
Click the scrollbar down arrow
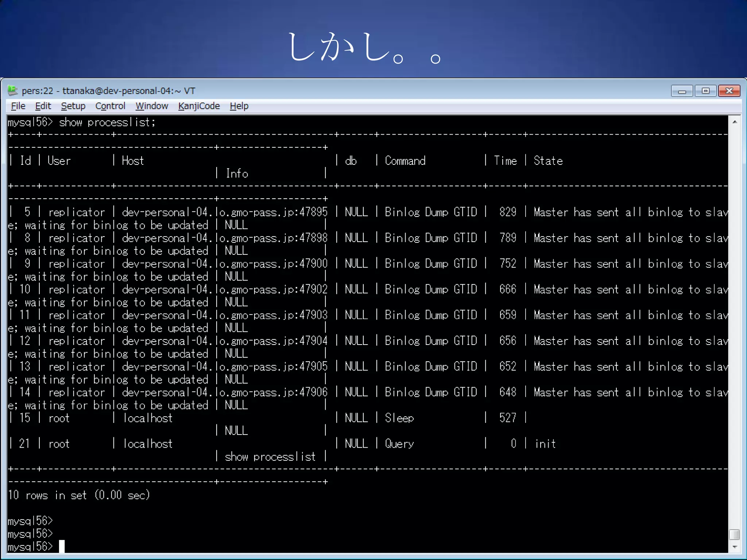[735, 547]
